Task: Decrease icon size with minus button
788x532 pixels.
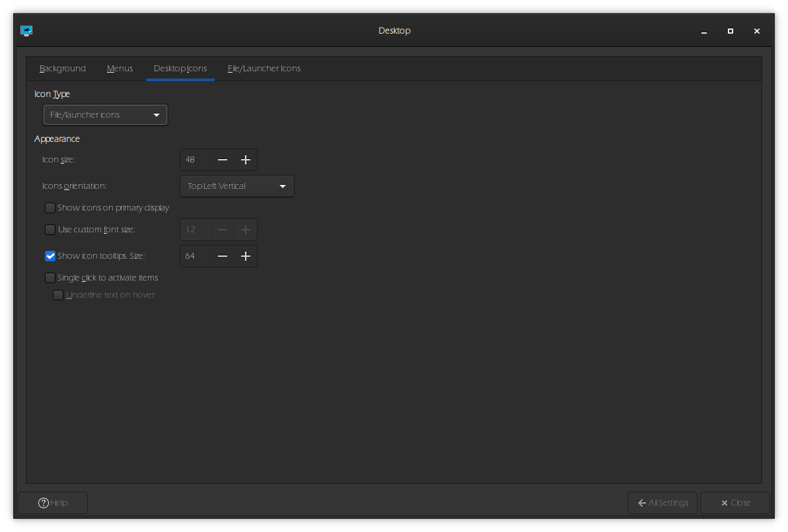Action: point(223,160)
